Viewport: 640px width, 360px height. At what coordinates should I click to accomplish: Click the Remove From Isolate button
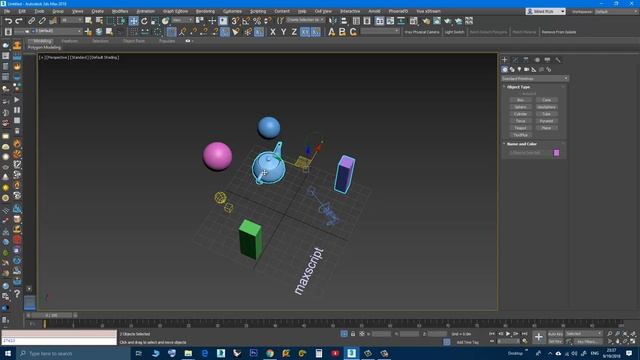click(x=559, y=32)
